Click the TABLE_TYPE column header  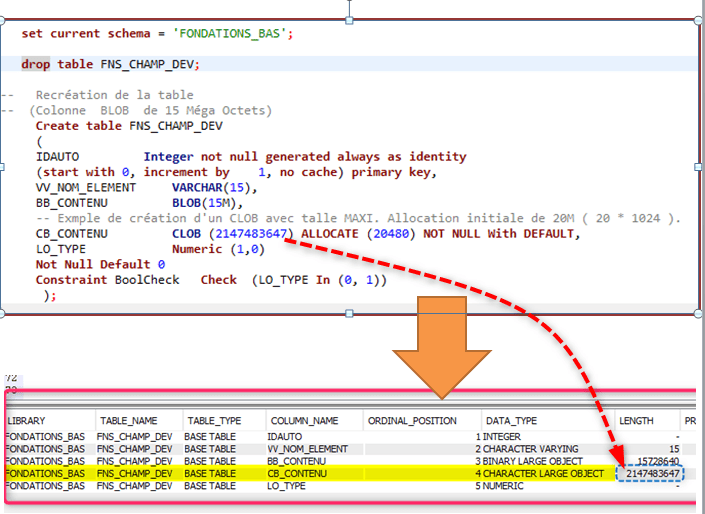pyautogui.click(x=224, y=421)
